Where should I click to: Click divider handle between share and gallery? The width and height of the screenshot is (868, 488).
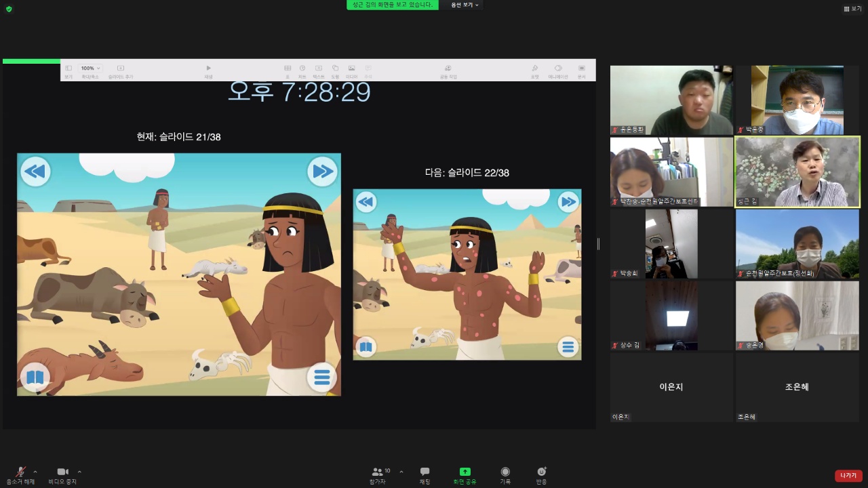[598, 244]
